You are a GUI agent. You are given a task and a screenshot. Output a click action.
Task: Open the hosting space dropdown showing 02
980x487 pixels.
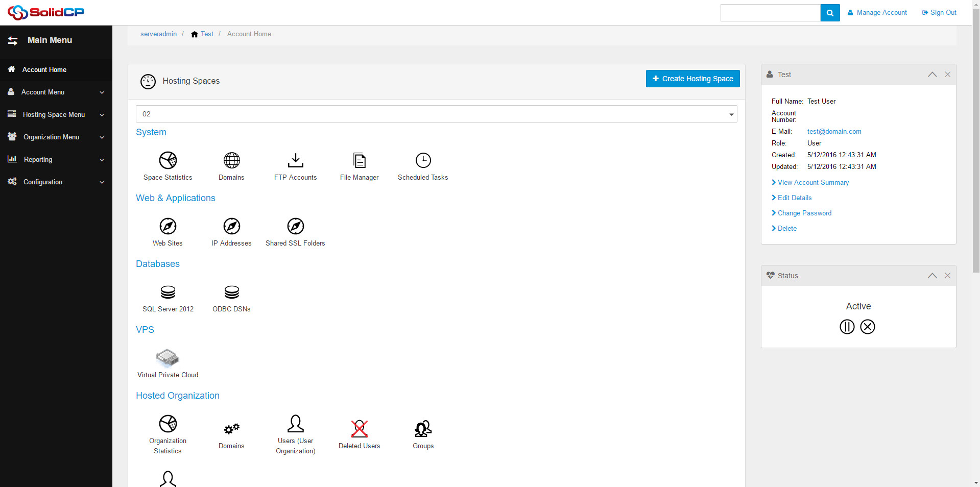[x=436, y=114]
